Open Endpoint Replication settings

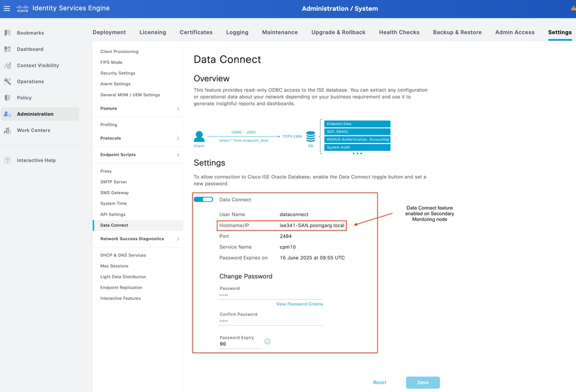121,288
